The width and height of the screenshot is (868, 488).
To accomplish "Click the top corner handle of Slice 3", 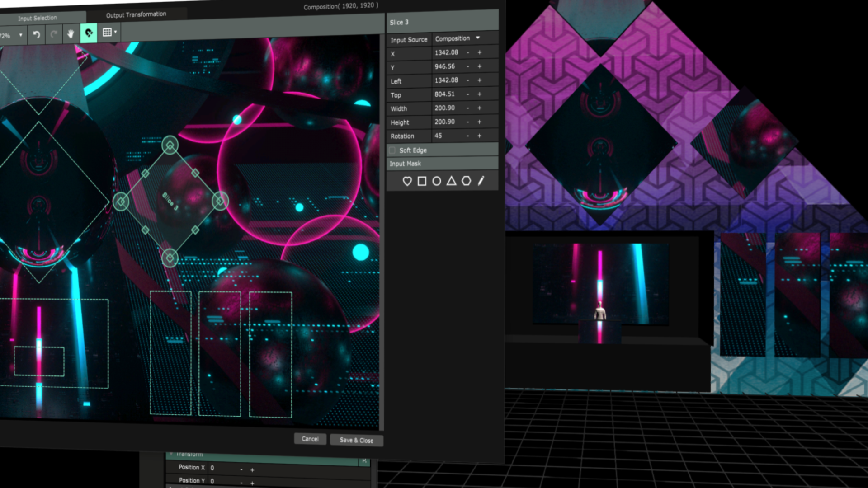I will click(x=170, y=145).
